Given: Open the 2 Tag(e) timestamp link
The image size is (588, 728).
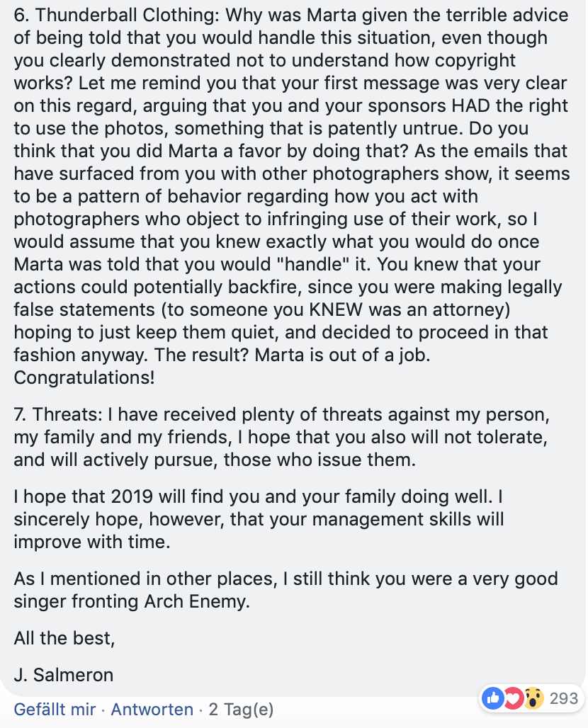Looking at the screenshot, I should pos(241,710).
